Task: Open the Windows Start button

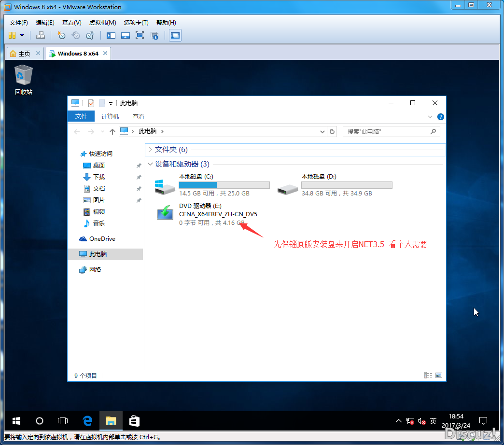Action: pyautogui.click(x=16, y=421)
